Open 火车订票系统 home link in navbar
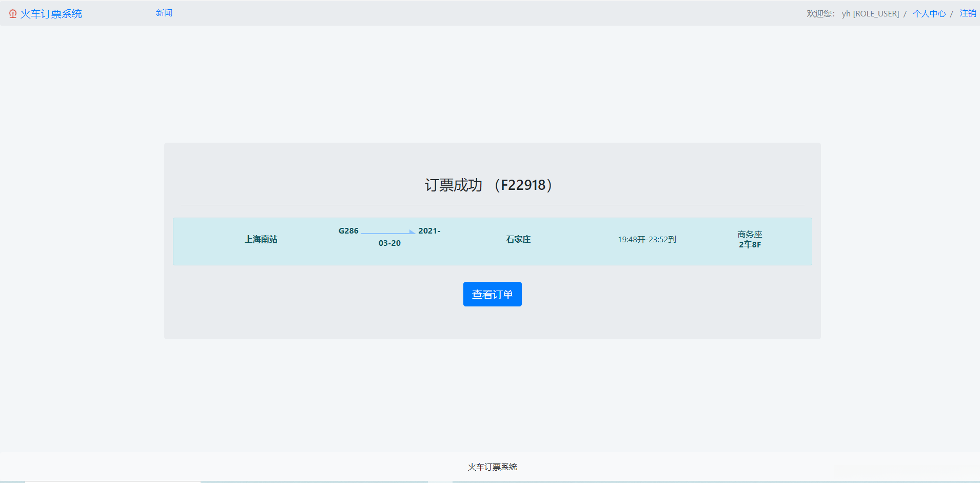 (x=51, y=14)
